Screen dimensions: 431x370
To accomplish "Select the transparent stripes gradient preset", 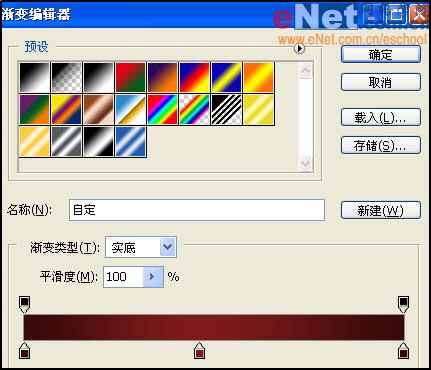I will pyautogui.click(x=226, y=110).
